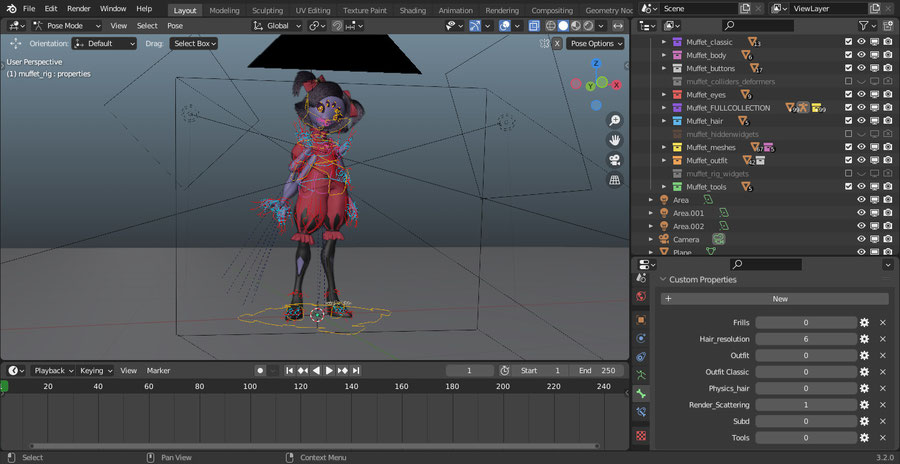Toggle camera view icon in viewport
The width and height of the screenshot is (900, 464).
pyautogui.click(x=615, y=160)
